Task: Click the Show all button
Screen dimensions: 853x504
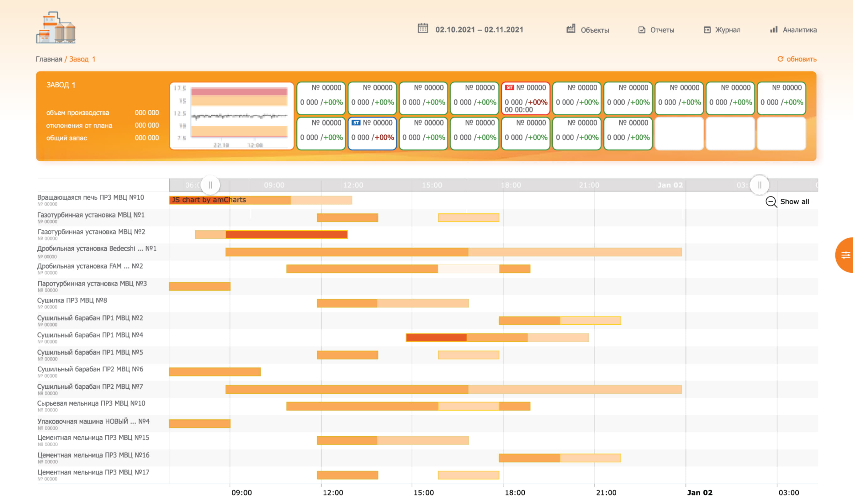Action: pyautogui.click(x=794, y=202)
